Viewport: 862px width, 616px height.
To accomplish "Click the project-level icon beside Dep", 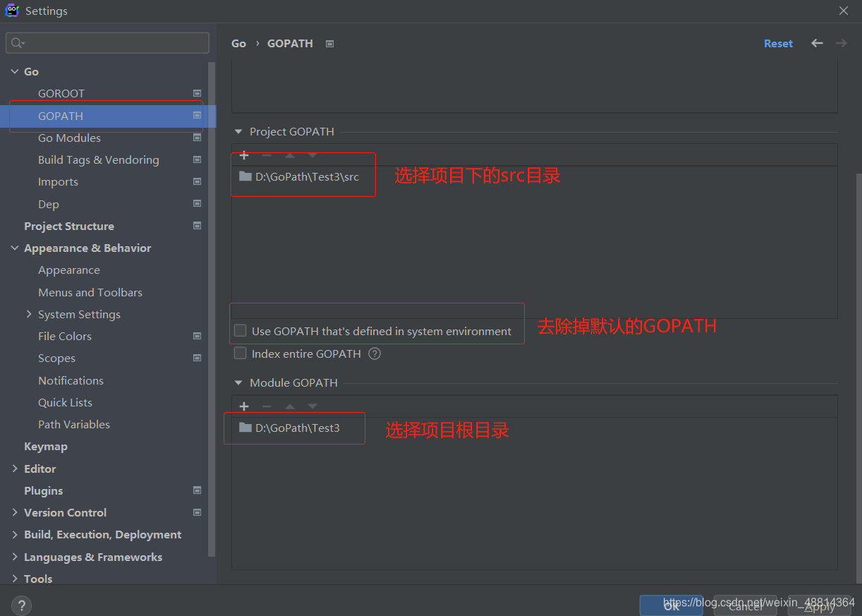I will 198,204.
